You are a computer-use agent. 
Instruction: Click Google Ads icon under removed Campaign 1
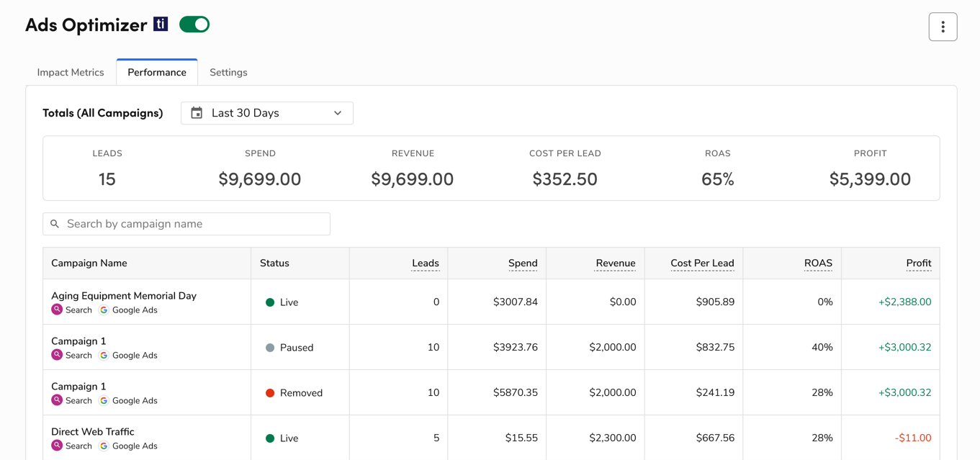coord(104,400)
